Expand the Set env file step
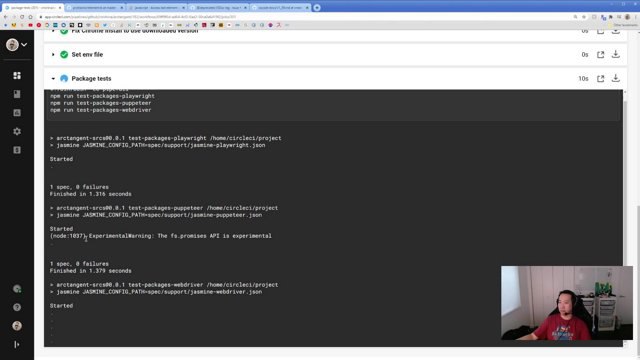The height and width of the screenshot is (360, 640). (x=53, y=54)
